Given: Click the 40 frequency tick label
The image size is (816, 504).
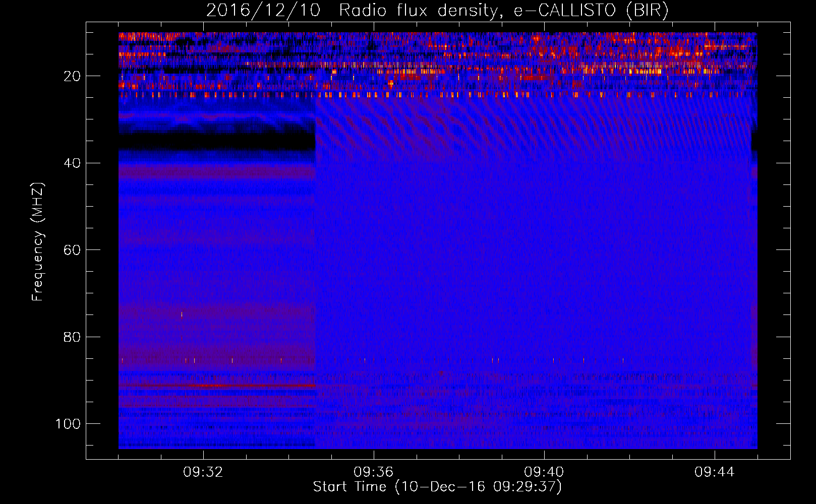Looking at the screenshot, I should coord(73,163).
